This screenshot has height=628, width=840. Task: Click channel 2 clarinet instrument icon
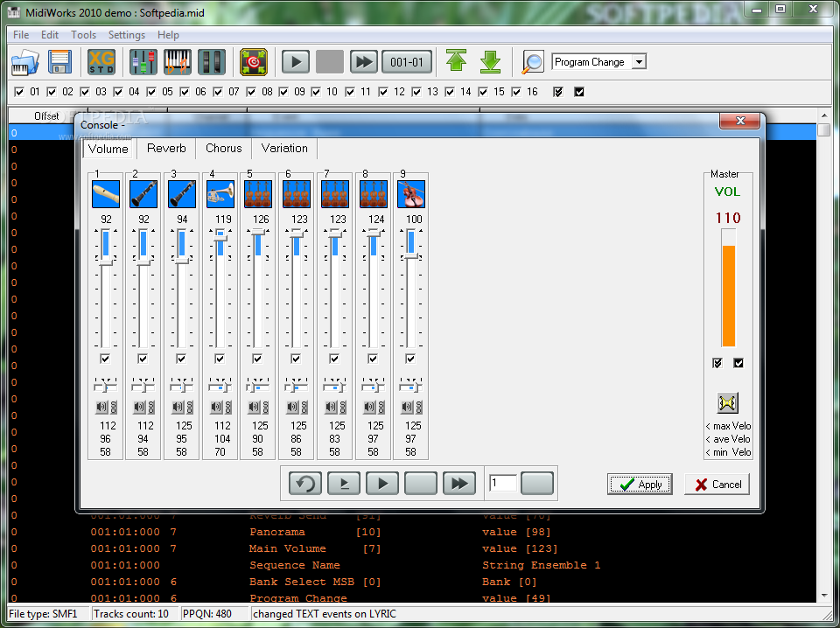[x=143, y=194]
